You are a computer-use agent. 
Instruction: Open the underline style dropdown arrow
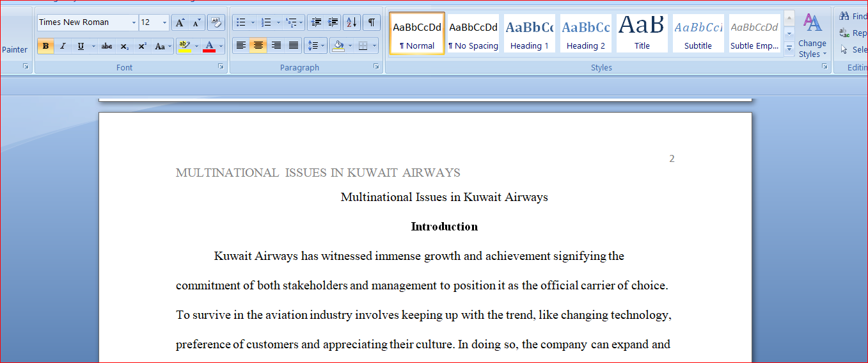pos(93,46)
